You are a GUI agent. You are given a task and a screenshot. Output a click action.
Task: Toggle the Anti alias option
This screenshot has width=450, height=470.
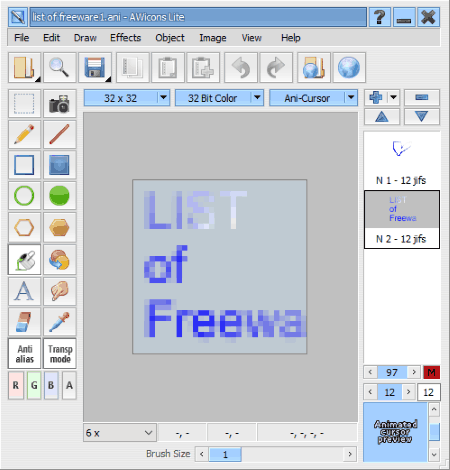tap(24, 354)
